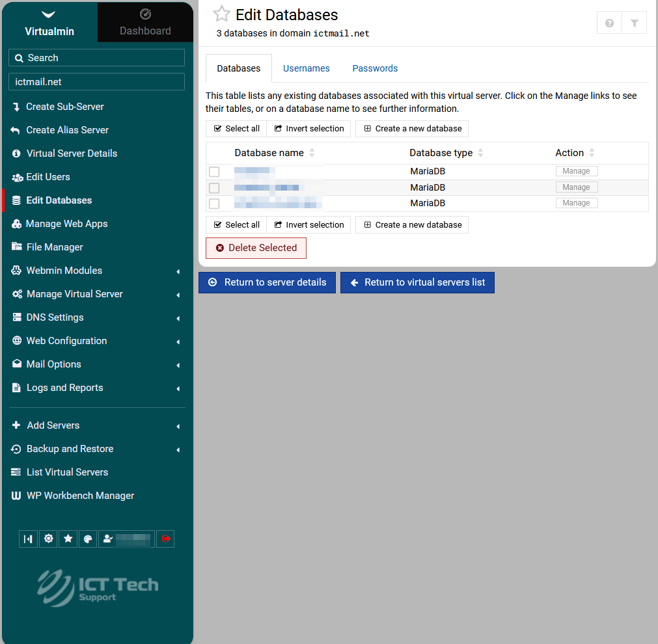Viewport: 658px width, 644px height.
Task: Open Create Alias Server
Action: tap(67, 130)
